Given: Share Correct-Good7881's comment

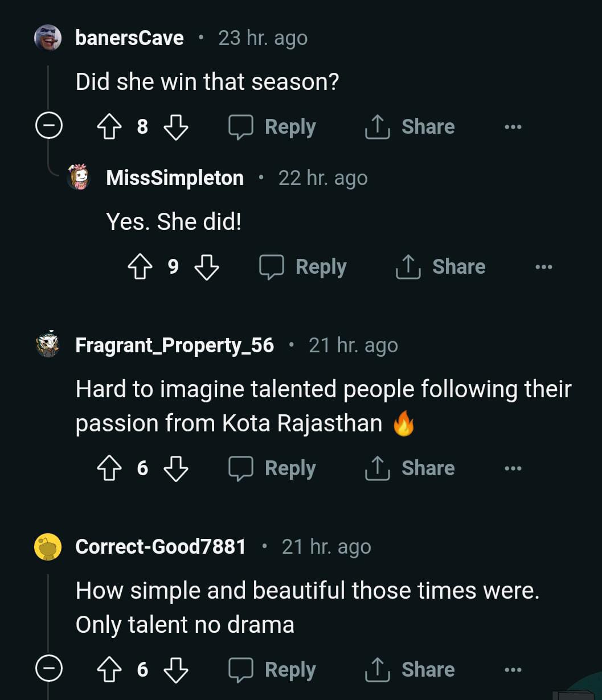Looking at the screenshot, I should [410, 670].
